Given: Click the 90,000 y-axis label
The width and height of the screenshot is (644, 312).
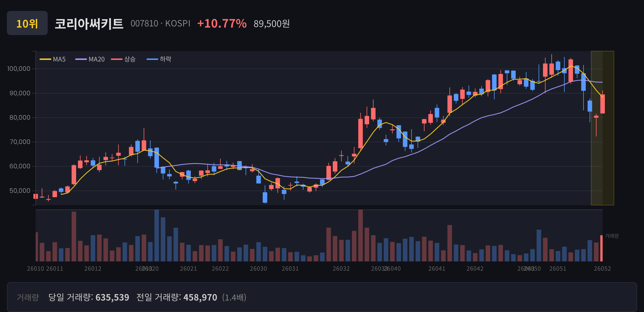Looking at the screenshot, I should (20, 93).
